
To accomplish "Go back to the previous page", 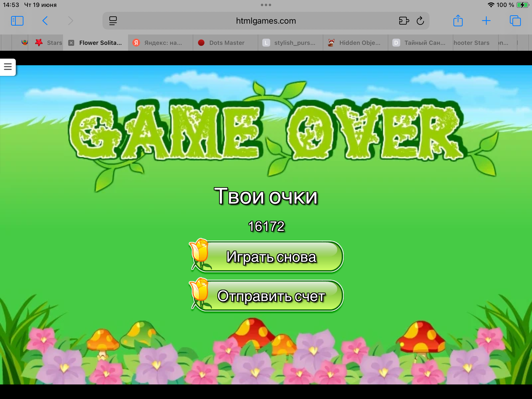I will (45, 21).
